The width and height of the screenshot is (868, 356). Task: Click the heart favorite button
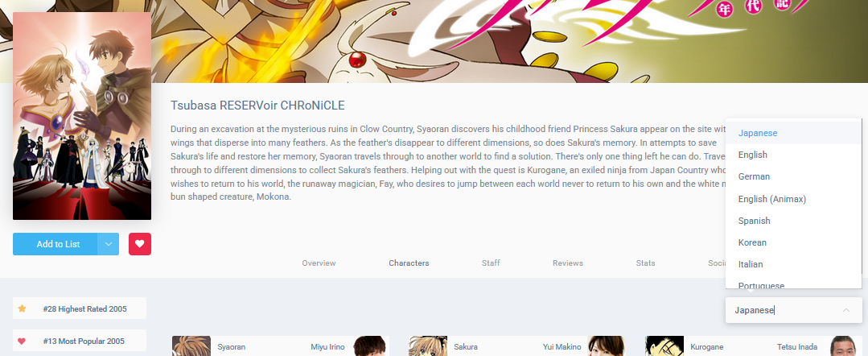(139, 244)
